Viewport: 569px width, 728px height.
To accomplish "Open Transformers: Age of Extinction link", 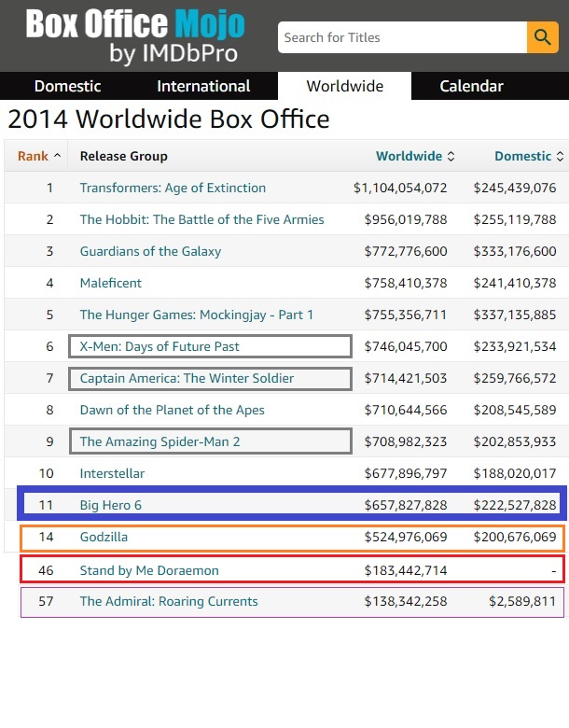I will (173, 188).
